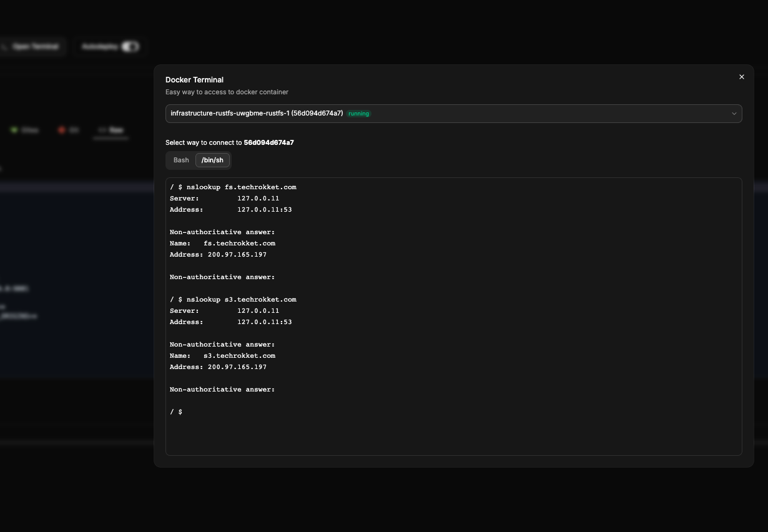Click the green running status badge
The image size is (768, 532).
tap(359, 114)
